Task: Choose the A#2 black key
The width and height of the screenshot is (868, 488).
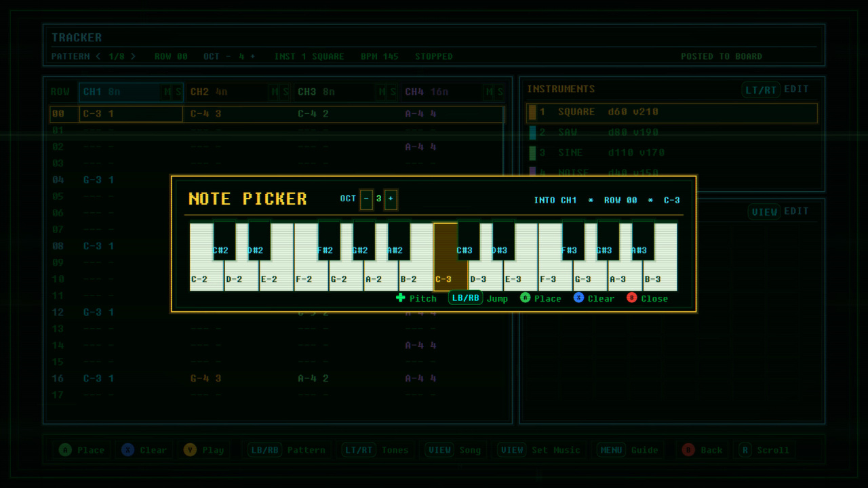Action: (399, 241)
